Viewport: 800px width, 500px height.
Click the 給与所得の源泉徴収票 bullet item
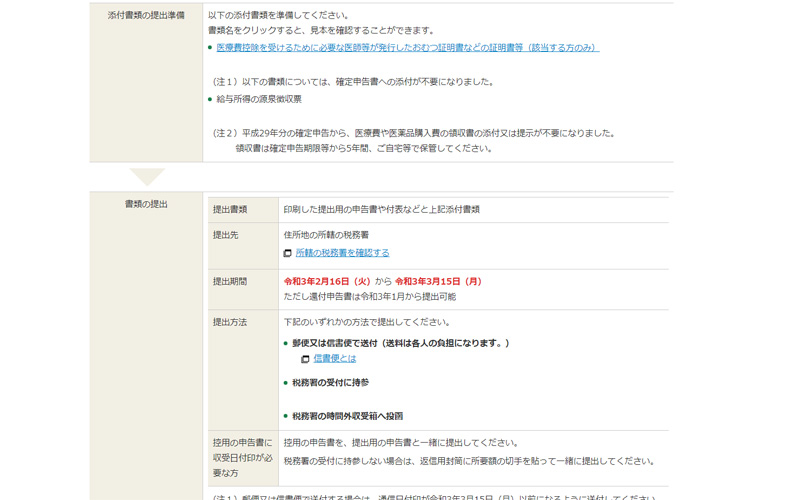pyautogui.click(x=259, y=99)
